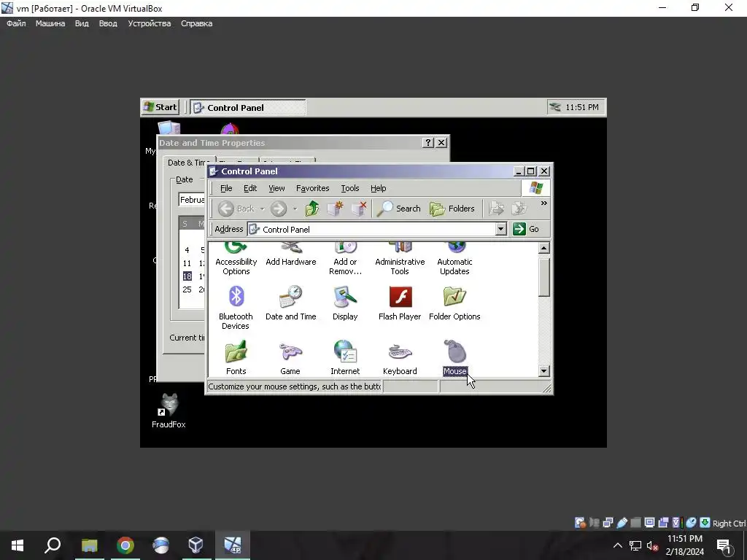Click the Map Network Drive toolbar icon
The width and height of the screenshot is (747, 560).
[x=336, y=209]
